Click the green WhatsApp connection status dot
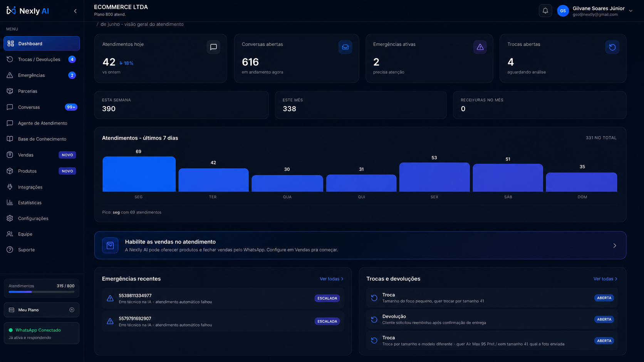This screenshot has height=362, width=644. point(11,330)
